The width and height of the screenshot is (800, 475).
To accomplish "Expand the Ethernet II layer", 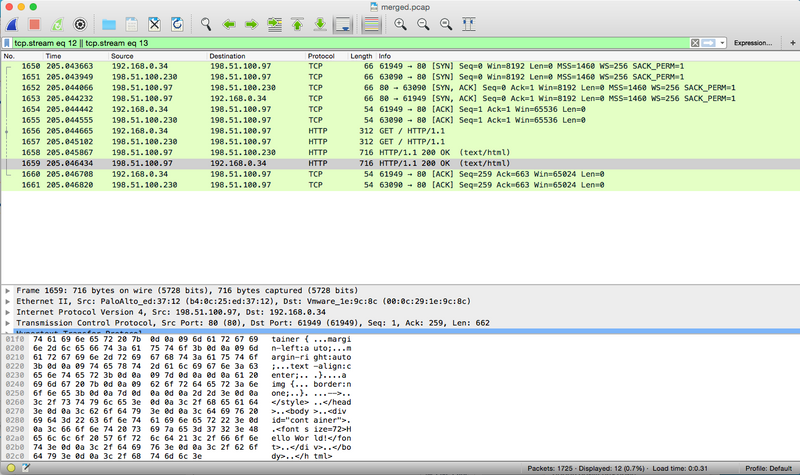I will point(8,301).
